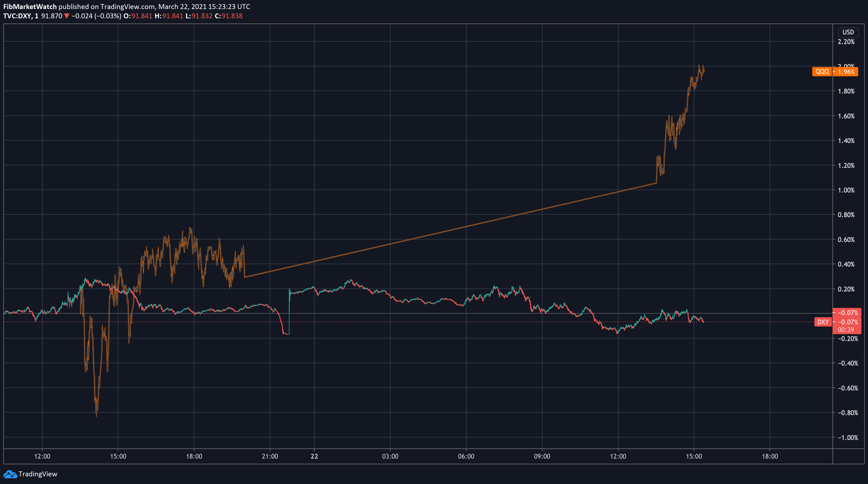Click the L:91.832 low value

(x=199, y=16)
